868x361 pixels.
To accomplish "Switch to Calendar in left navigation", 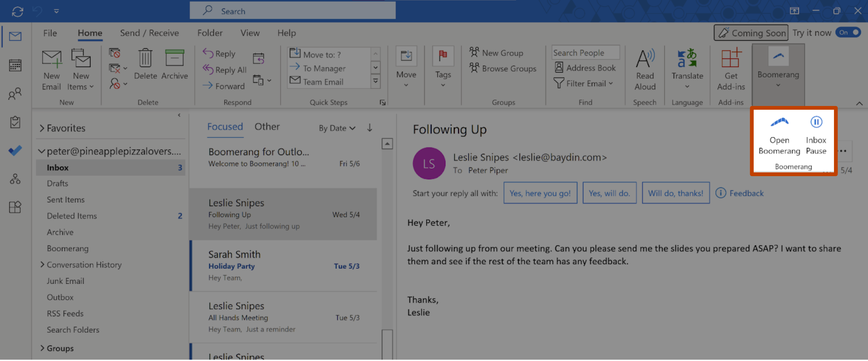I will [15, 65].
